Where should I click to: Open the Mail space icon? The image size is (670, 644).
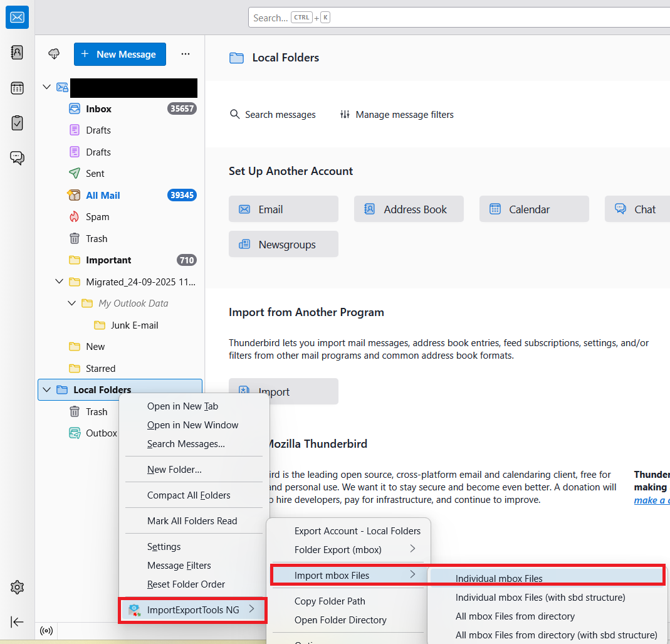pyautogui.click(x=17, y=18)
